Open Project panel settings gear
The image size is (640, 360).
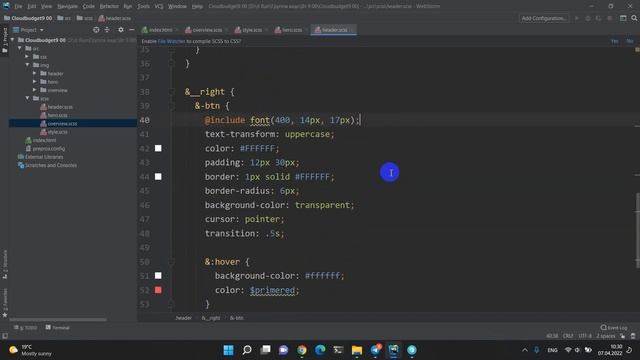121,30
